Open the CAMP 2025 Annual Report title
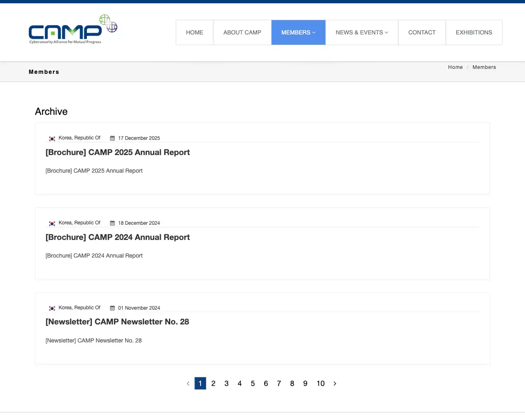525x420 pixels. [x=118, y=153]
